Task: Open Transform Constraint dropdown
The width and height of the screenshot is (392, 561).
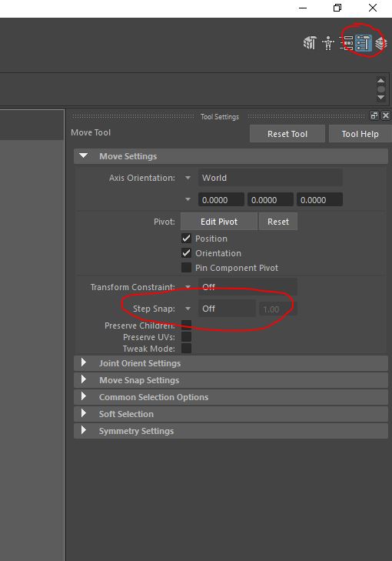Action: [x=247, y=287]
